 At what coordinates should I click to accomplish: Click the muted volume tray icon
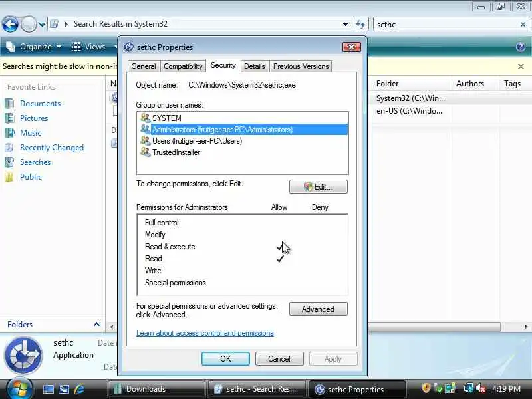[481, 388]
